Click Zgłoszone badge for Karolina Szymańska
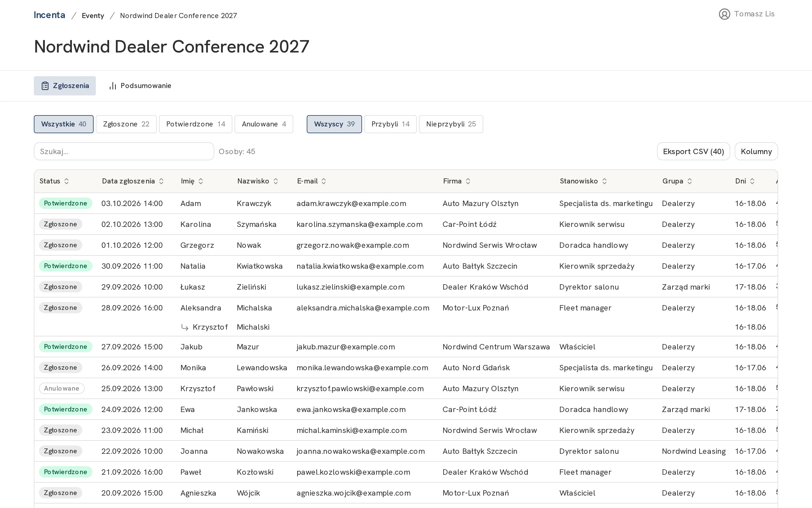 pyautogui.click(x=60, y=224)
